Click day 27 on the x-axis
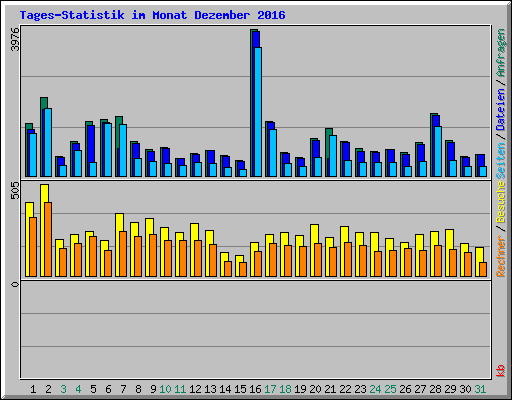This screenshot has width=512, height=400. click(x=420, y=389)
